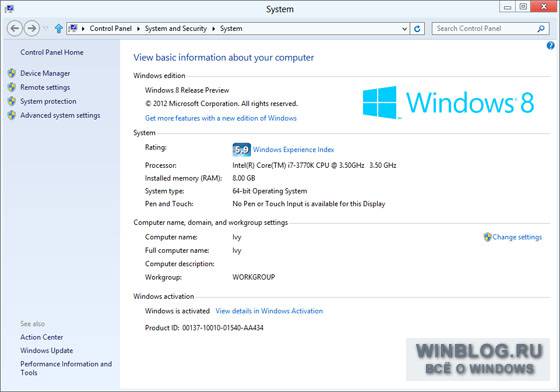Click the Ivy value beside Full computer name
The image size is (560, 392).
[237, 251]
